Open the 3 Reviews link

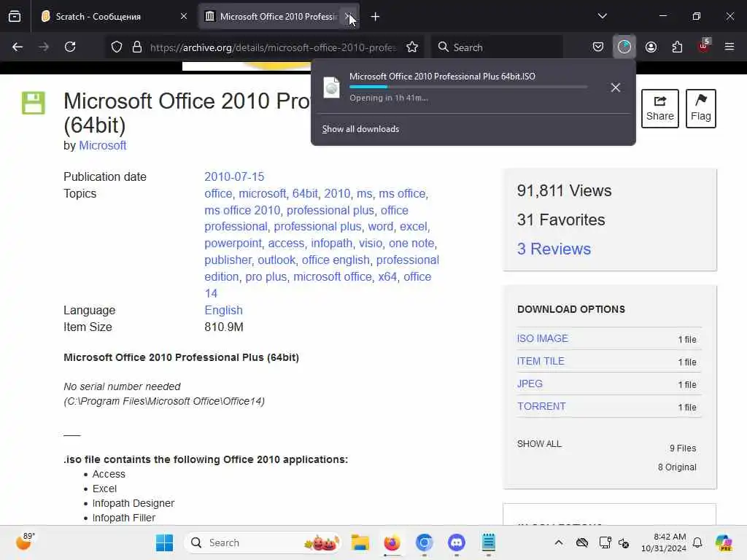coord(554,249)
